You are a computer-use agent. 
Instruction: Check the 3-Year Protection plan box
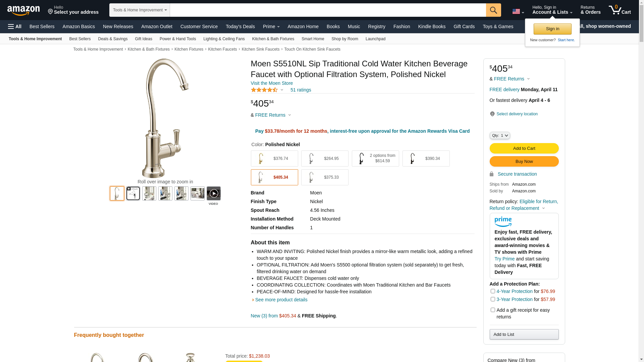tap(493, 299)
